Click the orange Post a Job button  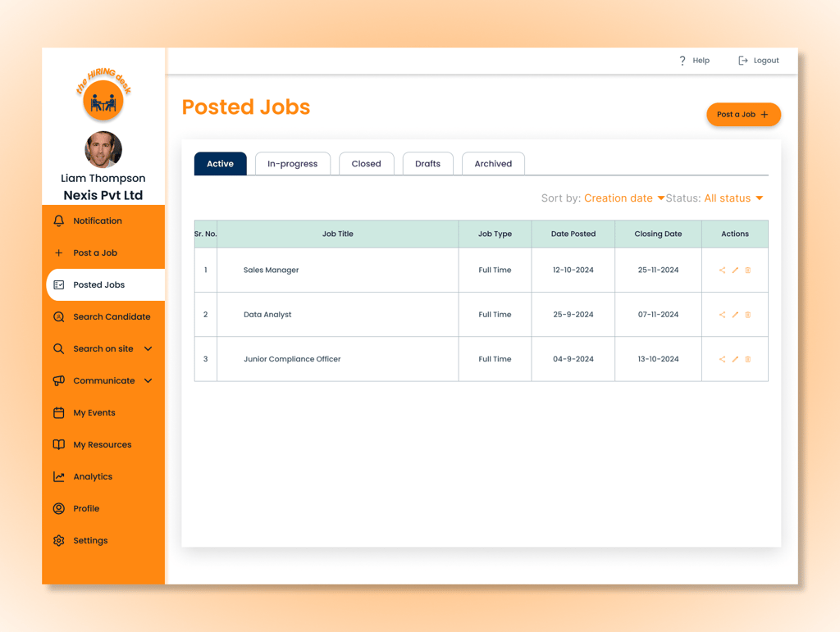743,115
